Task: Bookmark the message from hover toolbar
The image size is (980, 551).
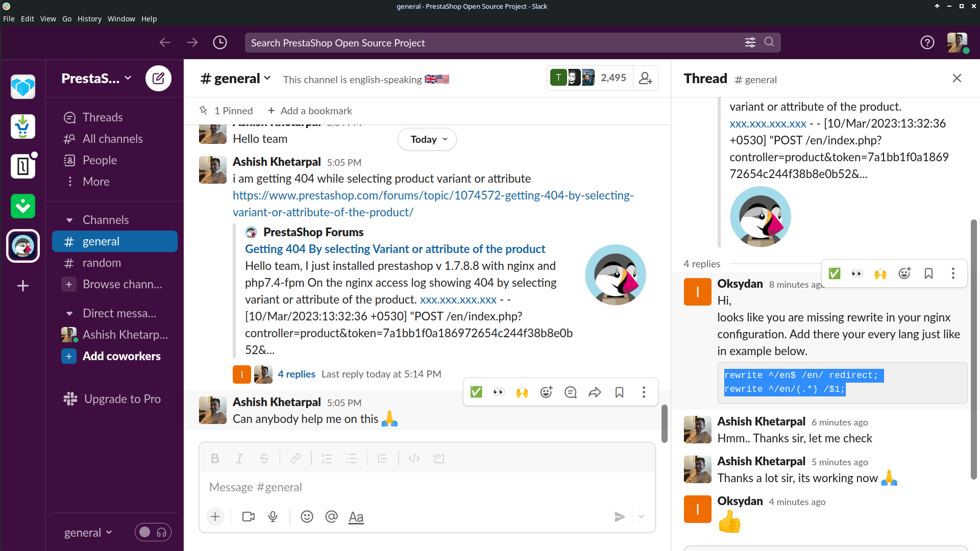Action: pyautogui.click(x=619, y=392)
